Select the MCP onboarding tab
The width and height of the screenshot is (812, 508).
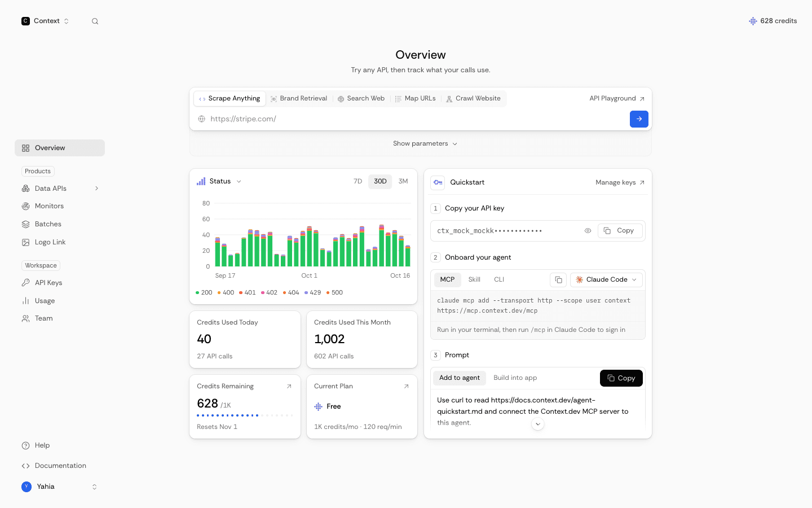[447, 279]
